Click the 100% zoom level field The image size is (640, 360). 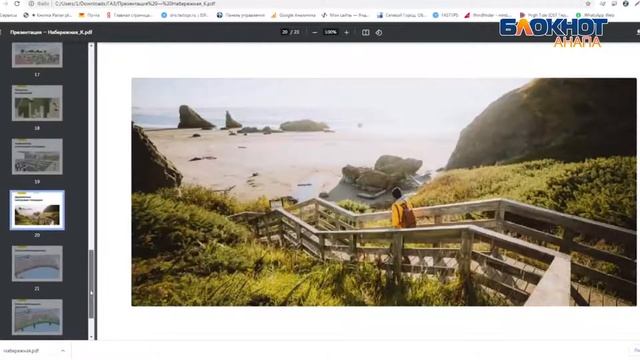click(x=330, y=32)
